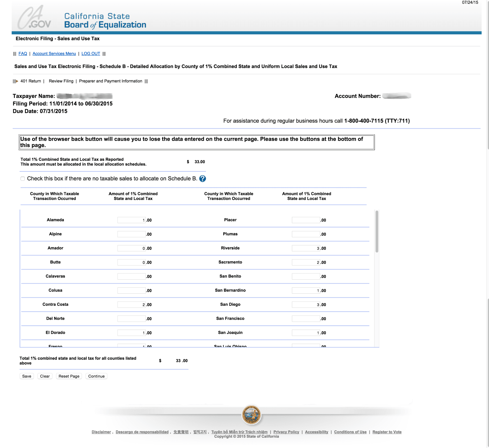489x448 pixels.
Task: Go to Account Services Menu
Action: pyautogui.click(x=54, y=54)
